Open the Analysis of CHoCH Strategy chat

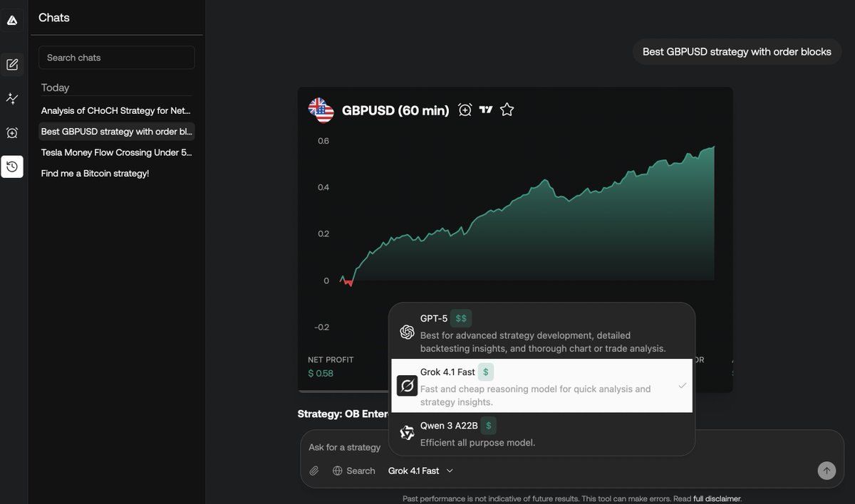click(x=116, y=110)
